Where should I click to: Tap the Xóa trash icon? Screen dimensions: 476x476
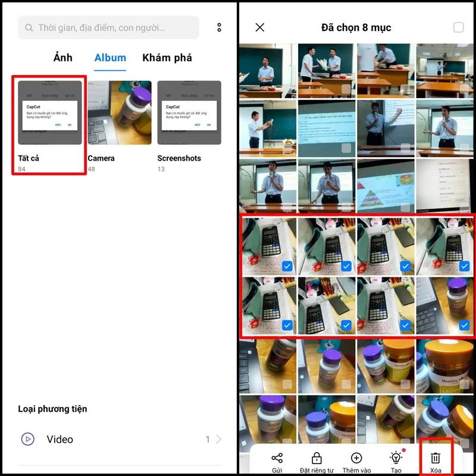point(436,458)
